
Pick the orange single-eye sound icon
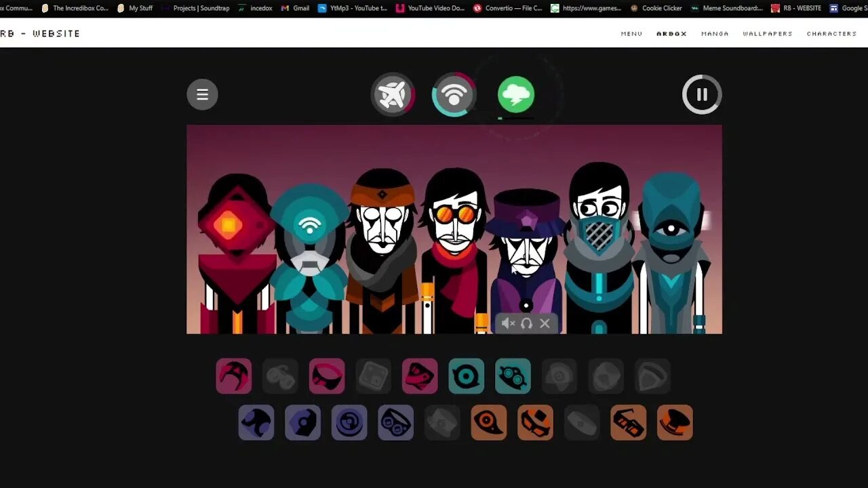[x=489, y=422]
